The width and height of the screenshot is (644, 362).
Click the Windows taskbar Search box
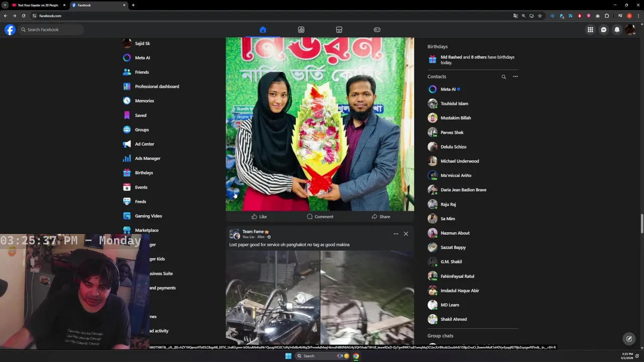(x=322, y=356)
